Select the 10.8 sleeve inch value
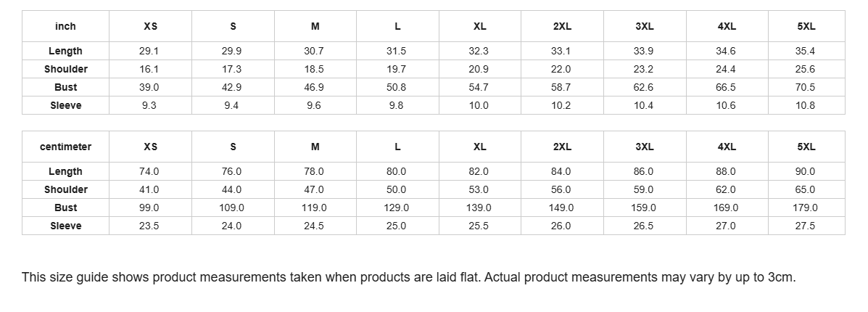This screenshot has width=868, height=312. point(806,105)
